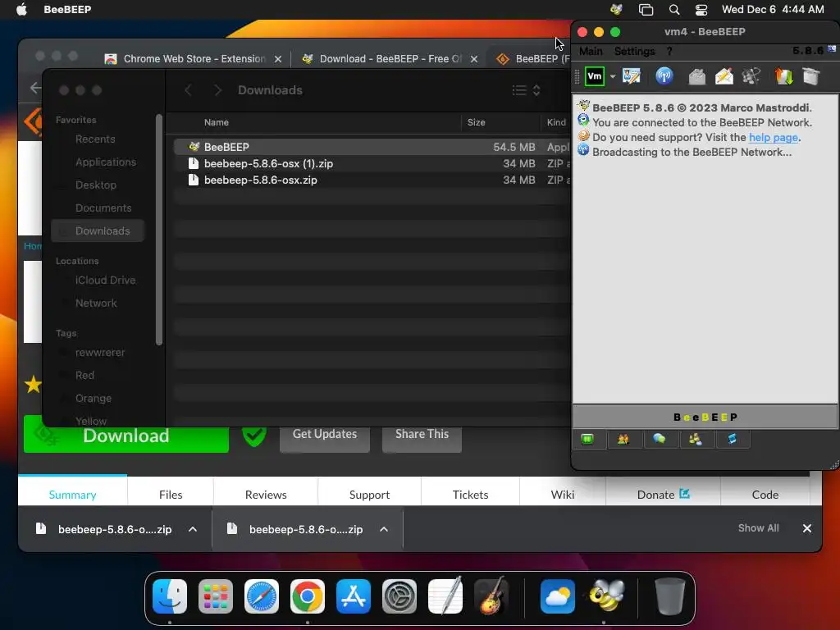Open the Finder view options list button
The width and height of the screenshot is (840, 630).
(526, 90)
